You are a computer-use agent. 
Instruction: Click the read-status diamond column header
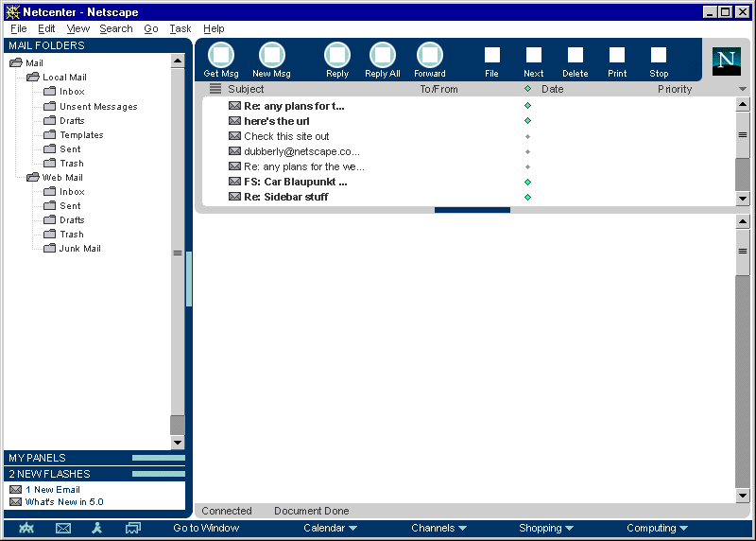click(527, 89)
